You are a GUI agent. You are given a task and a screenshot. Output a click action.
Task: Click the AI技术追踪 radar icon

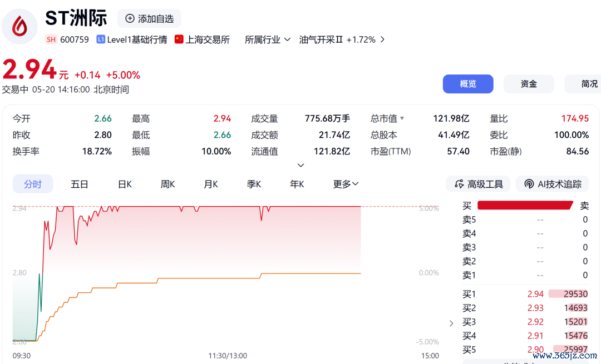point(529,184)
